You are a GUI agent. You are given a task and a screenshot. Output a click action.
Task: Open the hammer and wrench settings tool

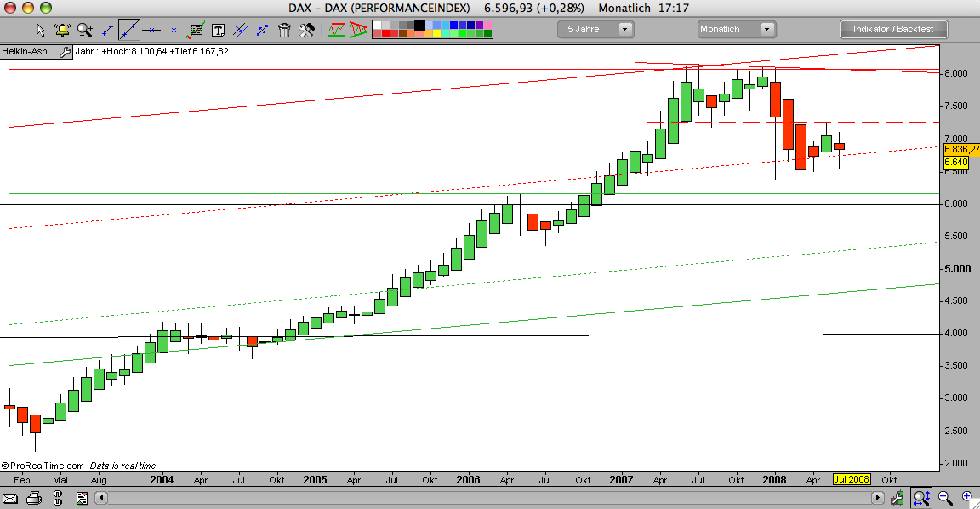(x=306, y=30)
